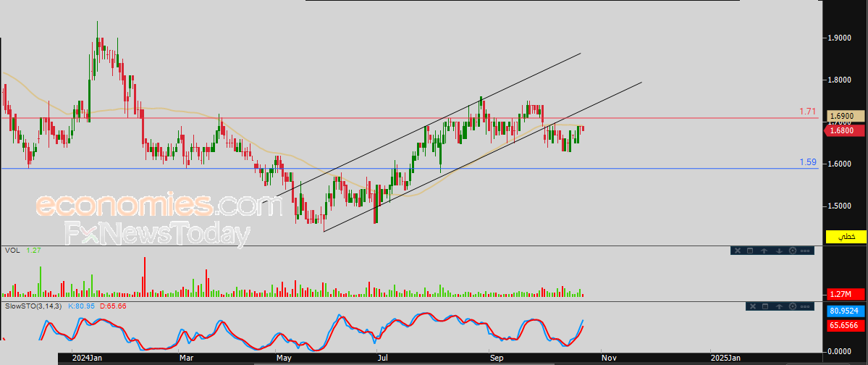This screenshot has height=365, width=868.
Task: Click the 2024Jan date on time axis
Action: tap(88, 358)
